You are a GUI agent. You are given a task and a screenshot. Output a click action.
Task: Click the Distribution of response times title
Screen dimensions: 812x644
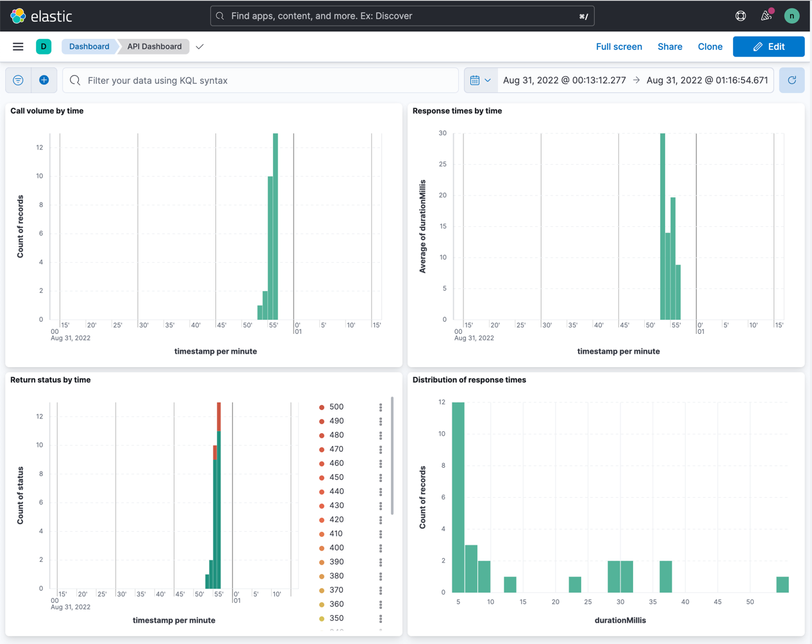tap(469, 380)
